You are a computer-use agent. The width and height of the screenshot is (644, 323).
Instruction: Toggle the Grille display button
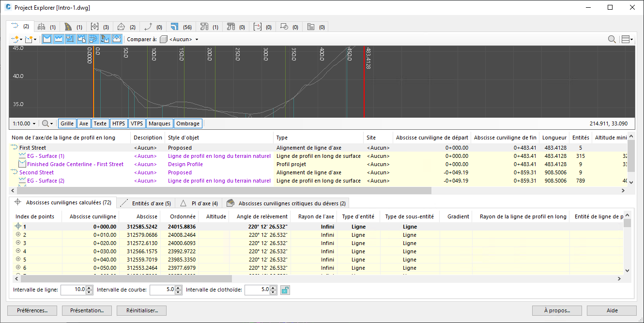pos(67,123)
